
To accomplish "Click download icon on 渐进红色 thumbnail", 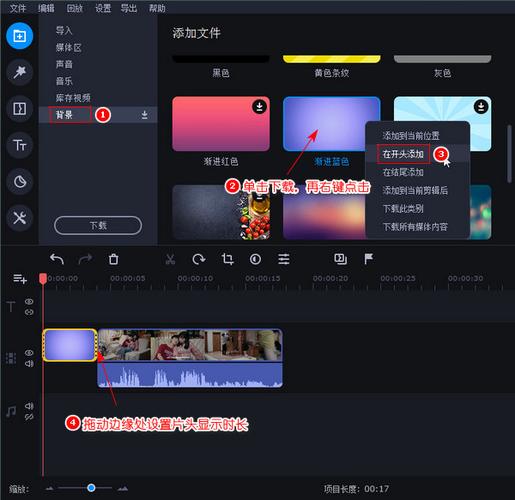I will point(259,107).
